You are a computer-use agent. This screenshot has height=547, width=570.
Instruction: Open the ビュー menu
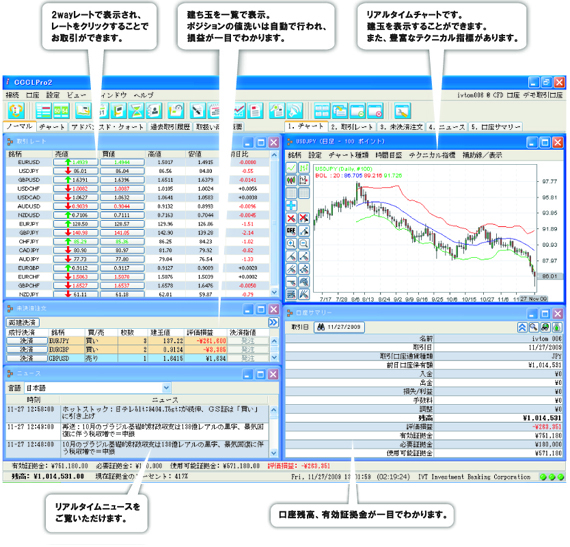[76, 95]
